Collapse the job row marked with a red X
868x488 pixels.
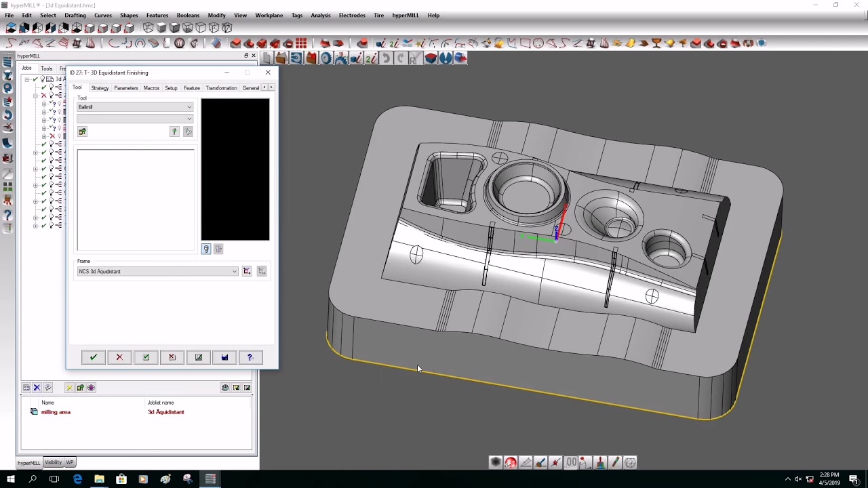click(x=35, y=96)
